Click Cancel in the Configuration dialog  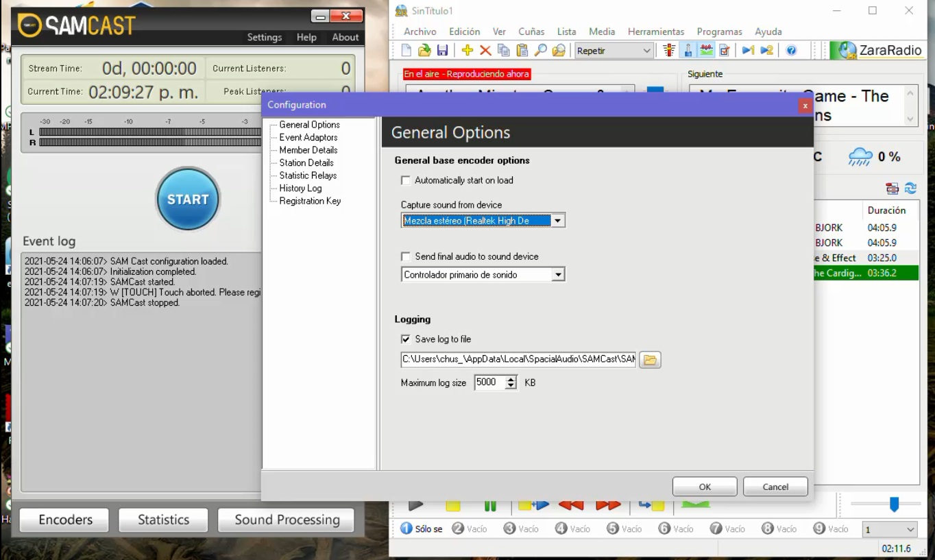click(775, 487)
